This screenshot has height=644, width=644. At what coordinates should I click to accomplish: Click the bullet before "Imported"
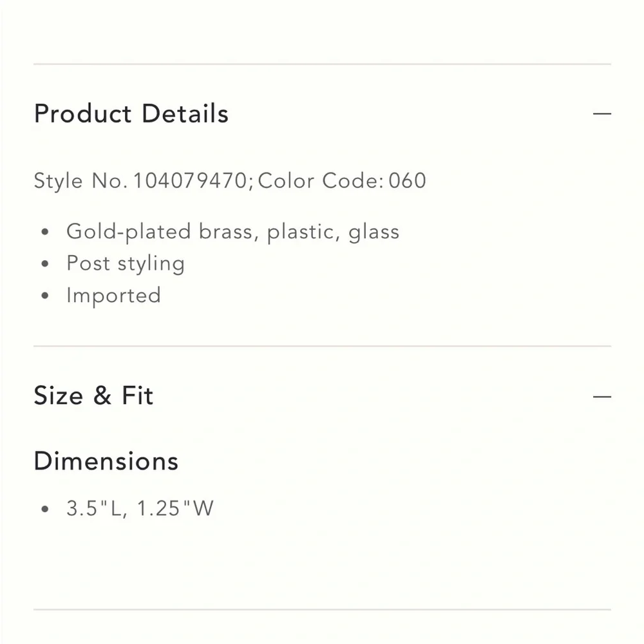coord(44,296)
